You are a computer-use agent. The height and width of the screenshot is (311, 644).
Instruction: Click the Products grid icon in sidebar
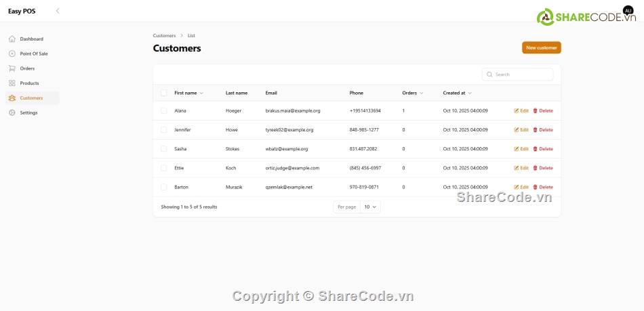pos(12,83)
